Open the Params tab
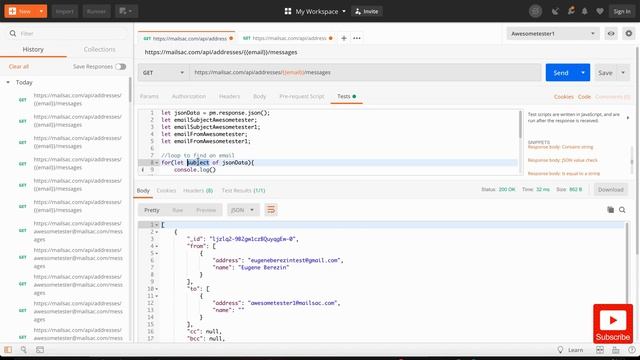640x360 pixels. pyautogui.click(x=149, y=96)
